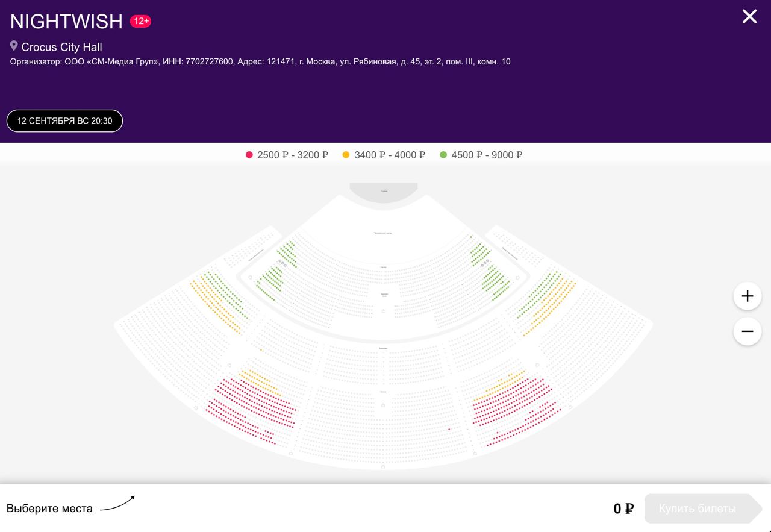Click the red dot for 2500 ₽ - 3200 ₽
The width and height of the screenshot is (771, 532).
click(x=249, y=155)
